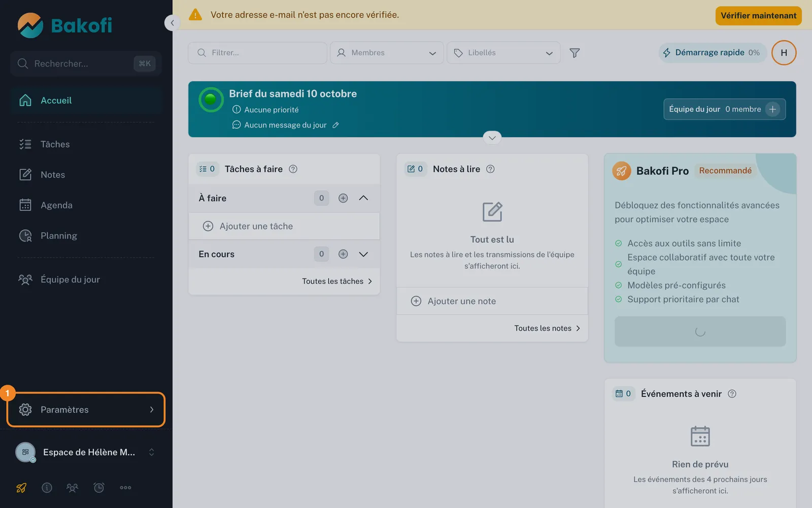Click the Bakofi logo
Screen dimensions: 812x508
64,25
